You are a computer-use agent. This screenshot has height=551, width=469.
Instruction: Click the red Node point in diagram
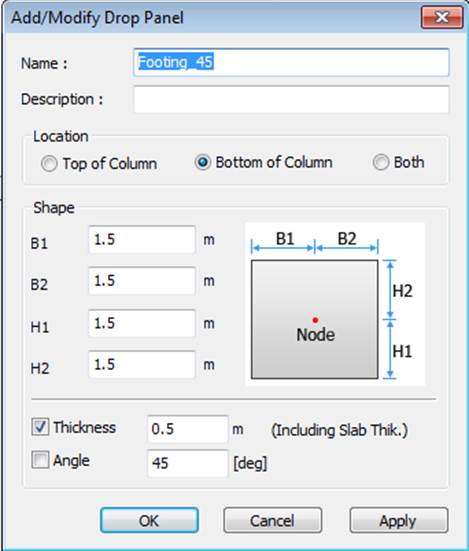315,320
